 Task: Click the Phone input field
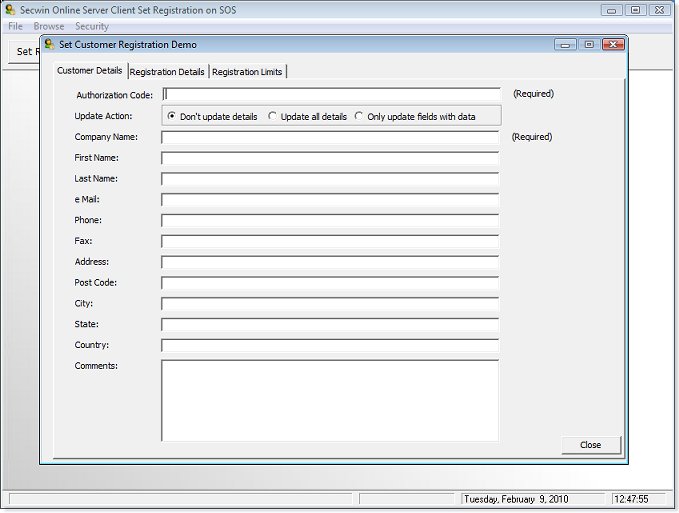pyautogui.click(x=330, y=221)
